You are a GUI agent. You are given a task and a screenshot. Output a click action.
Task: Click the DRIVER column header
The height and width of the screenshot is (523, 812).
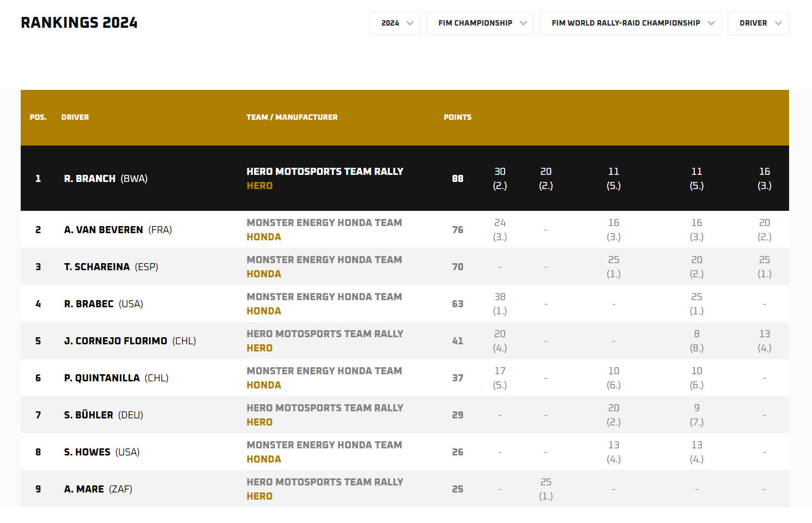75,117
